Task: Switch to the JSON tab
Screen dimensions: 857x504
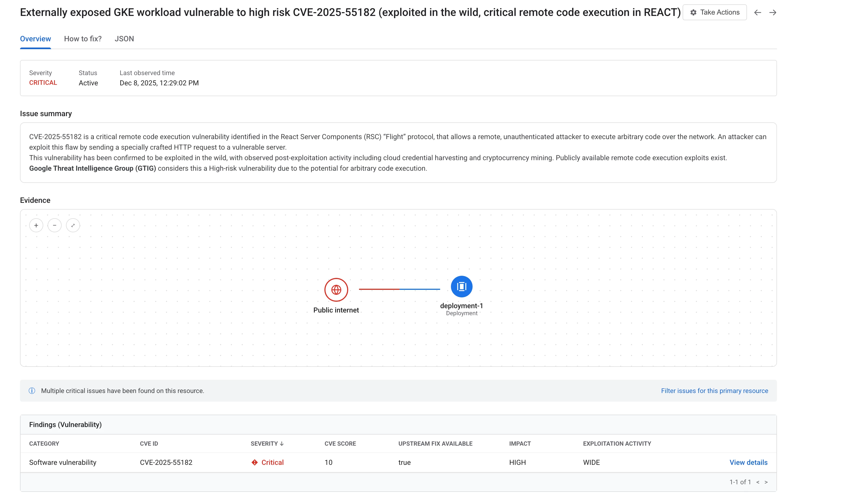Action: (124, 39)
